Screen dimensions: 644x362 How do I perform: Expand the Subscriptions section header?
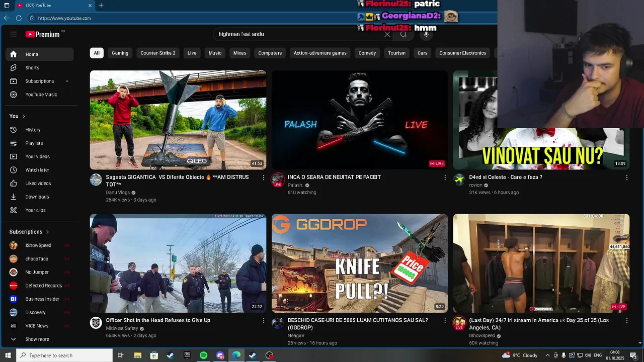point(29,232)
